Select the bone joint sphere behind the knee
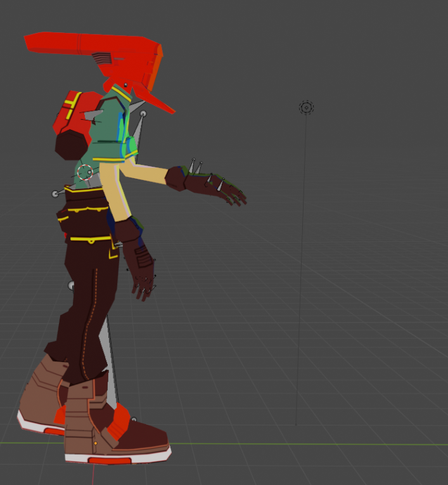The image size is (448, 485). pos(71,285)
